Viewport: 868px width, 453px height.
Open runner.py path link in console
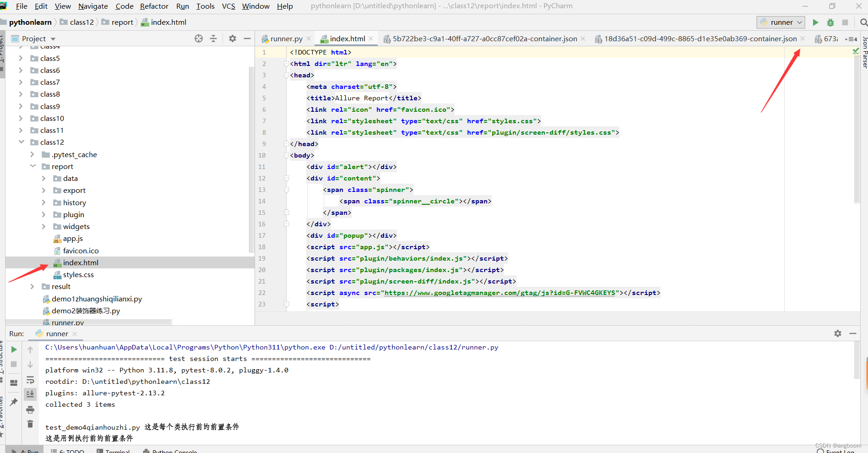(414, 347)
